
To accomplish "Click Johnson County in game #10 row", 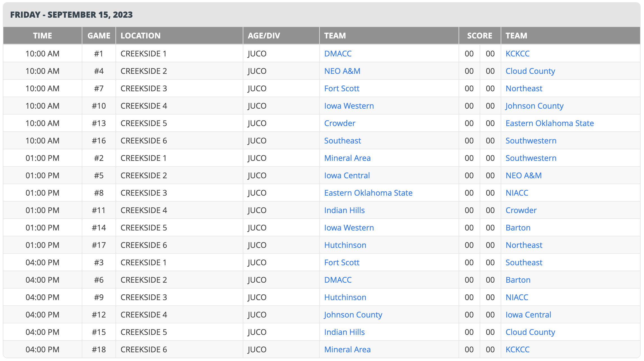I will pyautogui.click(x=534, y=106).
